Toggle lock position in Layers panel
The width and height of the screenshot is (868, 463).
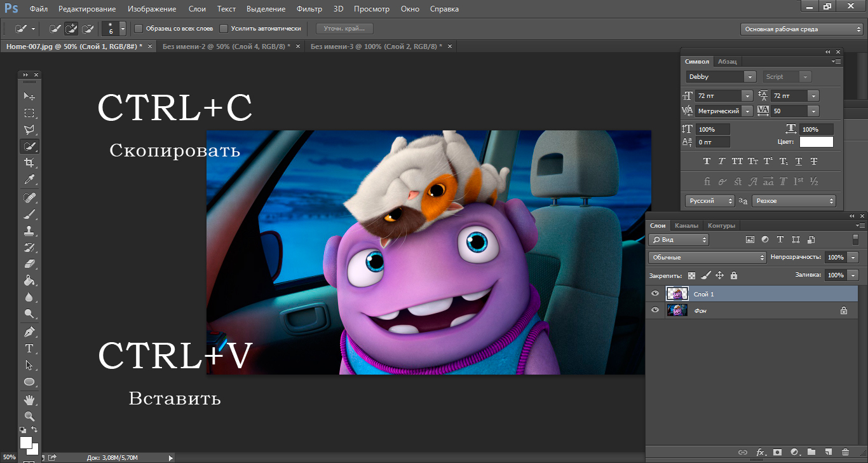point(720,276)
